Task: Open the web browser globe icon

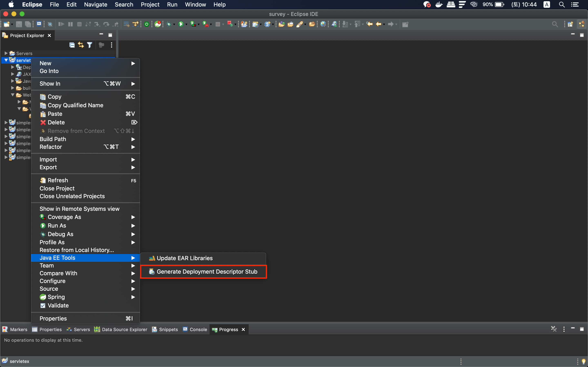Action: coord(323,24)
